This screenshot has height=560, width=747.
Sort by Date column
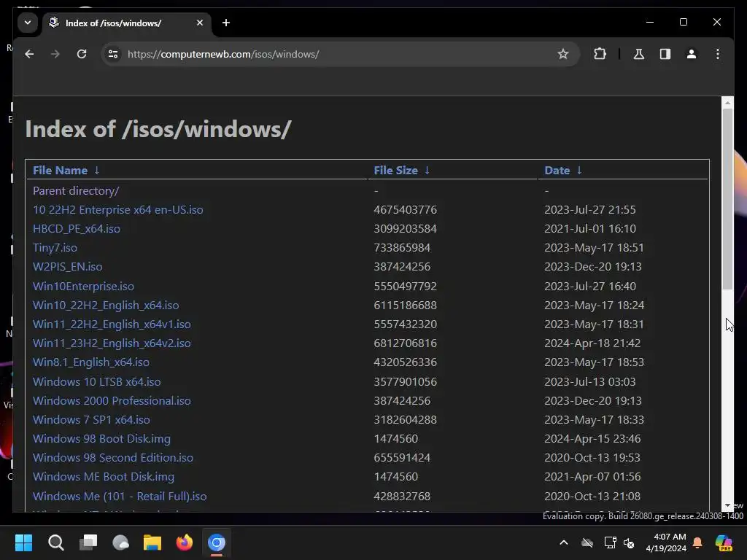click(x=557, y=171)
